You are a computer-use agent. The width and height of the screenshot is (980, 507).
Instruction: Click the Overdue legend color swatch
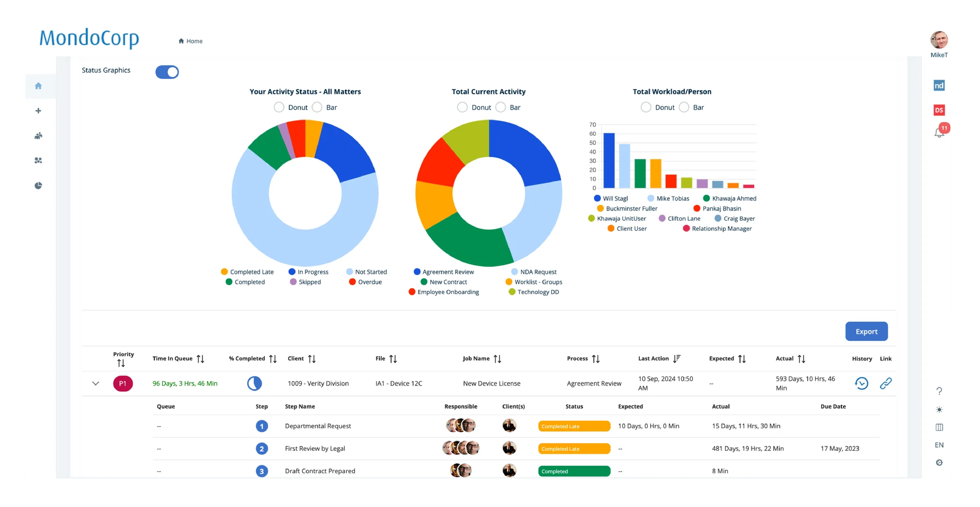[352, 282]
